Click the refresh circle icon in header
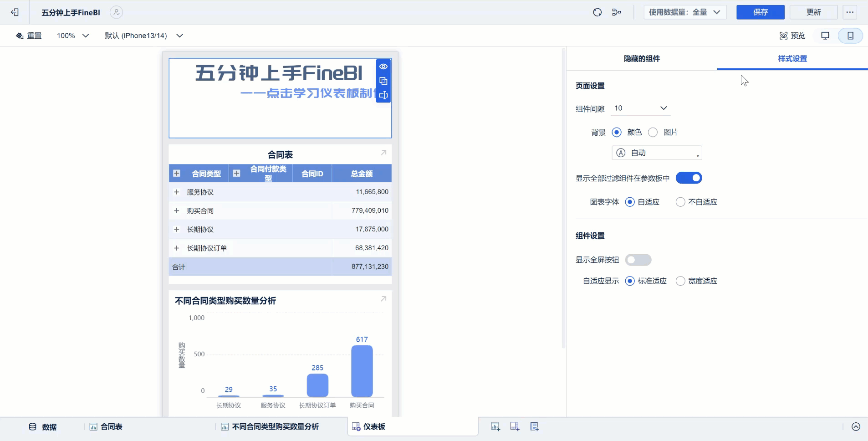The width and height of the screenshot is (868, 441). click(597, 12)
